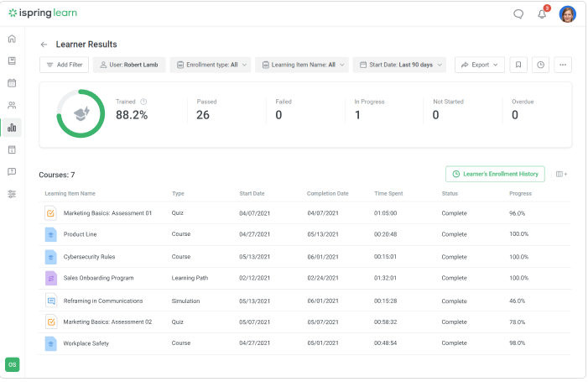The width and height of the screenshot is (588, 382).
Task: Click the 01:32:01 time spent value
Action: (x=385, y=278)
